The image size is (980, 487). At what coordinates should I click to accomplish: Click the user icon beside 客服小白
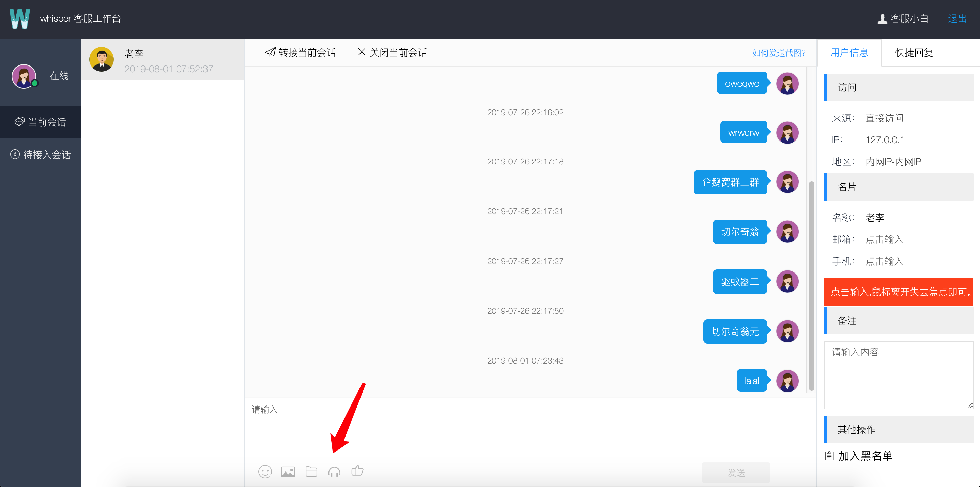point(882,19)
